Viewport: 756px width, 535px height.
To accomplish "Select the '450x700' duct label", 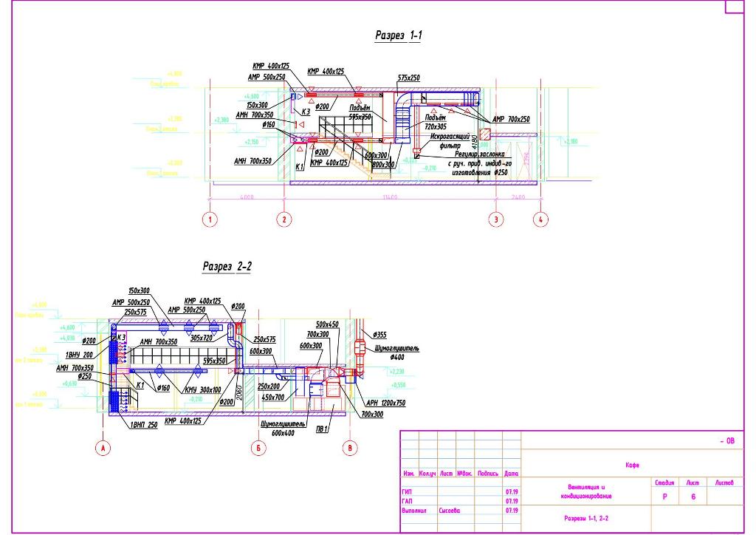I will point(273,398).
